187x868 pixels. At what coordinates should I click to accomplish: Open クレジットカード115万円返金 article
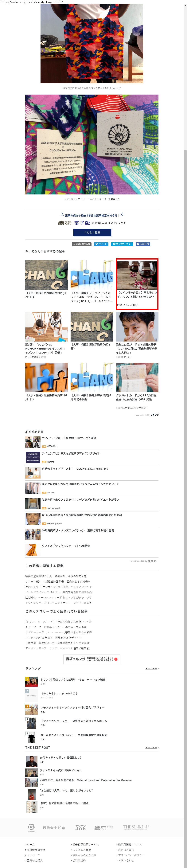coord(136,397)
